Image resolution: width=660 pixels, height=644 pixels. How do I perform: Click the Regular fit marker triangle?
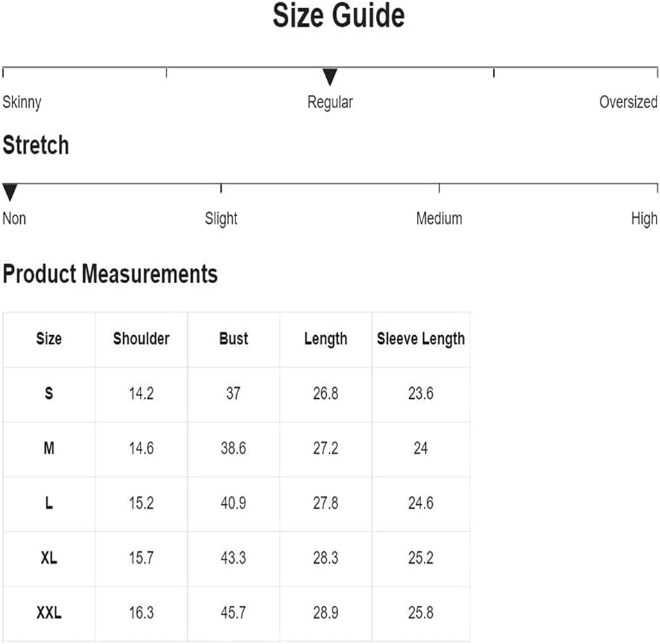(x=330, y=77)
